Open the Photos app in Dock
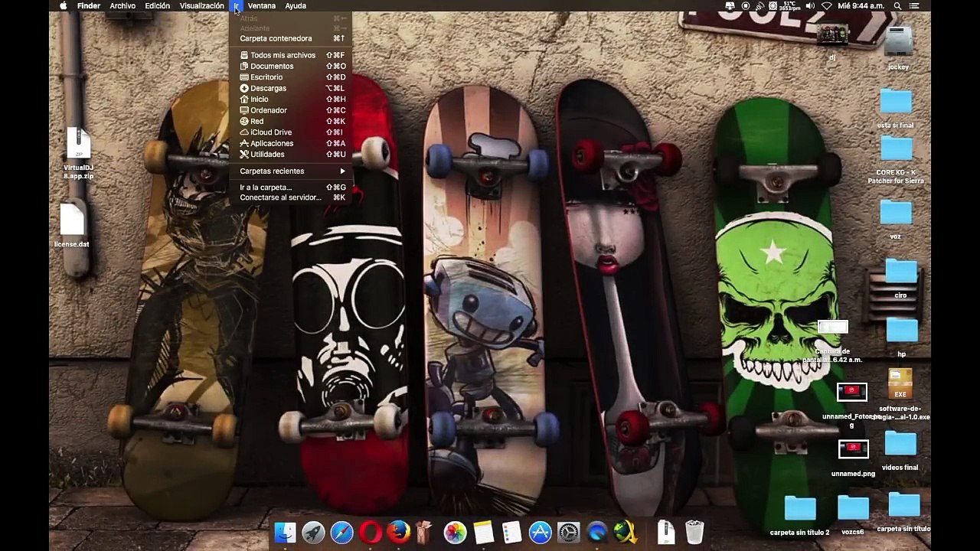Screen dimensions: 980x551 [x=455, y=532]
